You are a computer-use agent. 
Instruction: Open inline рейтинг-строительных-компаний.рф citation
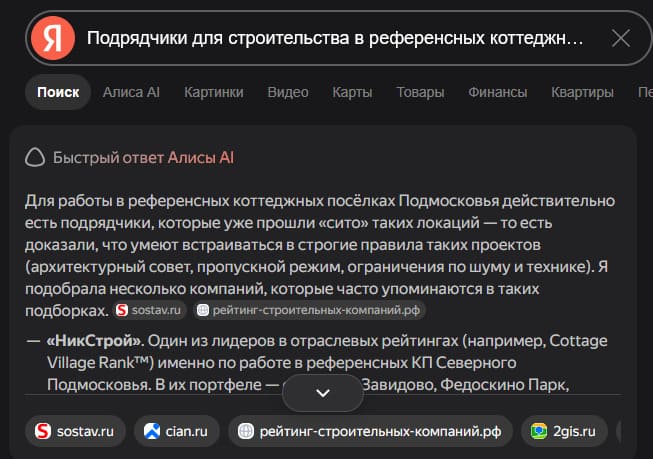pyautogui.click(x=309, y=310)
